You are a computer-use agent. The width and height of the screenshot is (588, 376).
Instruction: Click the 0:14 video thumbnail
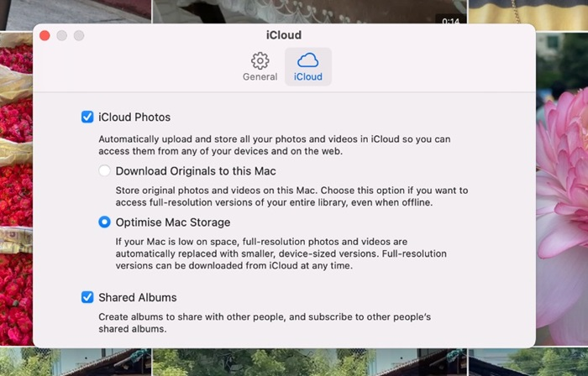(309, 12)
